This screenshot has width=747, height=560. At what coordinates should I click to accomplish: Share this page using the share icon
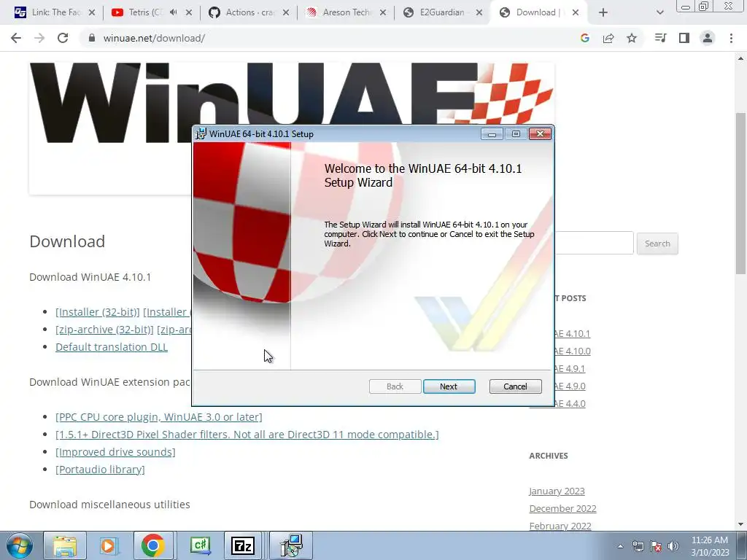(x=608, y=38)
